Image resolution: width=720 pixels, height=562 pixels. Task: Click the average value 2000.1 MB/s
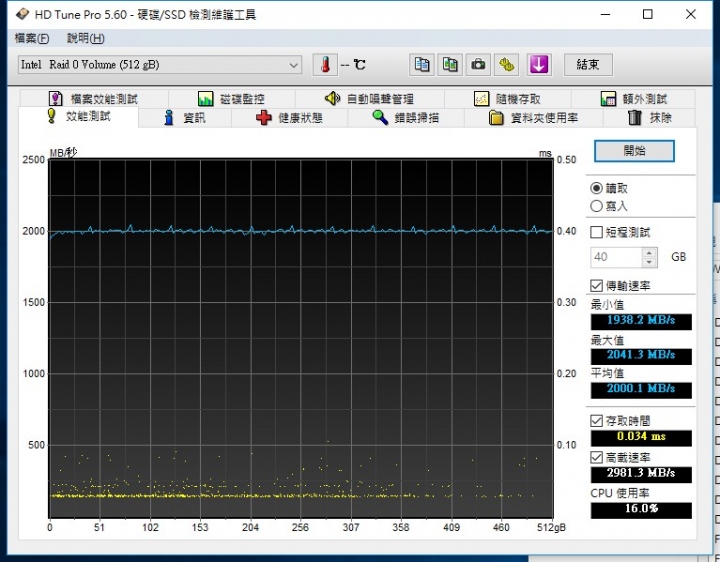641,389
